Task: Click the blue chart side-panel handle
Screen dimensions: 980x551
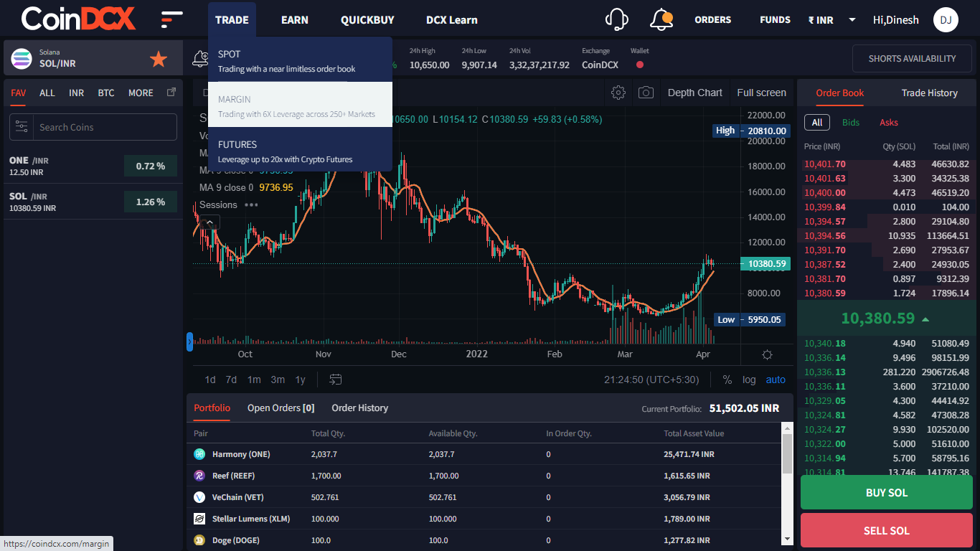Action: (189, 342)
